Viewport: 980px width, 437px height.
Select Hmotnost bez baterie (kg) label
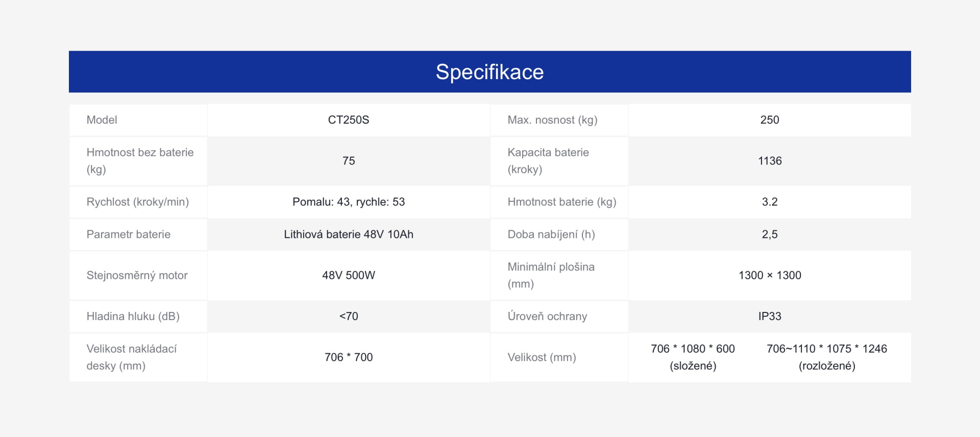[140, 161]
